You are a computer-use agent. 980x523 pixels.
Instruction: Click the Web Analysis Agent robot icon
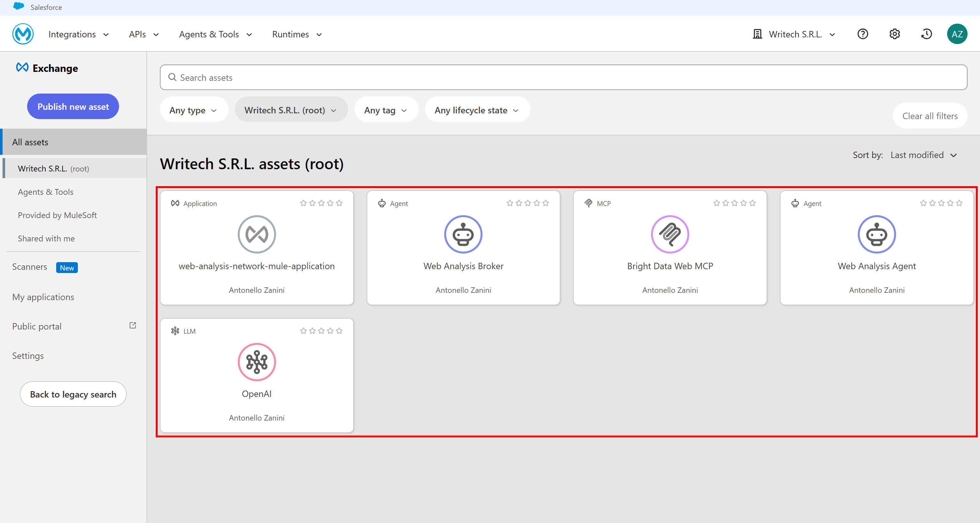(x=877, y=234)
